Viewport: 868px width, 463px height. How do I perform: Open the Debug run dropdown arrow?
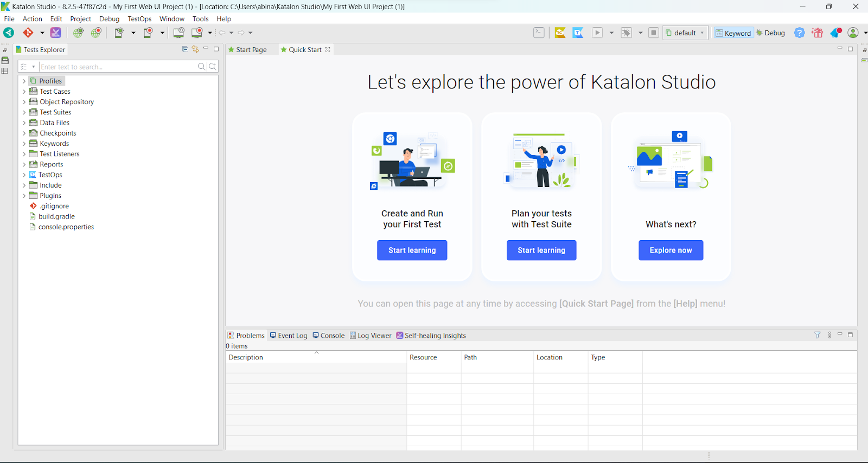(x=641, y=33)
